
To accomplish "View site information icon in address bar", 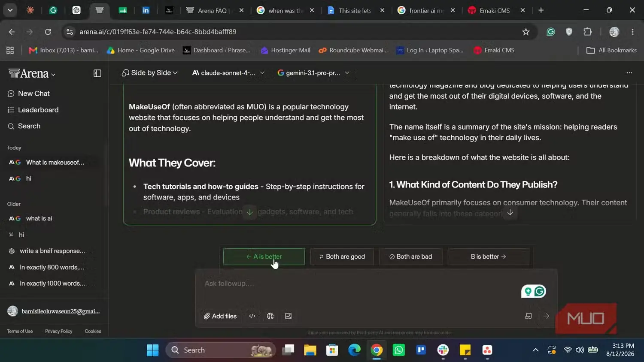I will click(70, 32).
